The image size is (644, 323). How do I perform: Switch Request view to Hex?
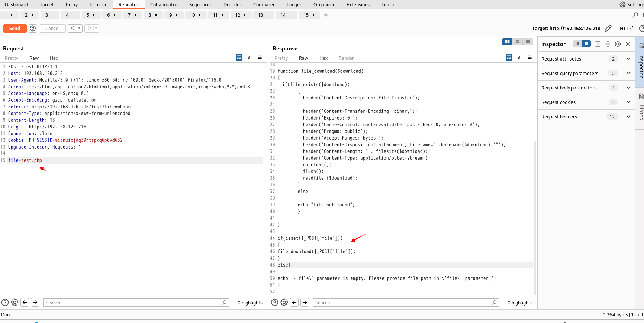(54, 58)
